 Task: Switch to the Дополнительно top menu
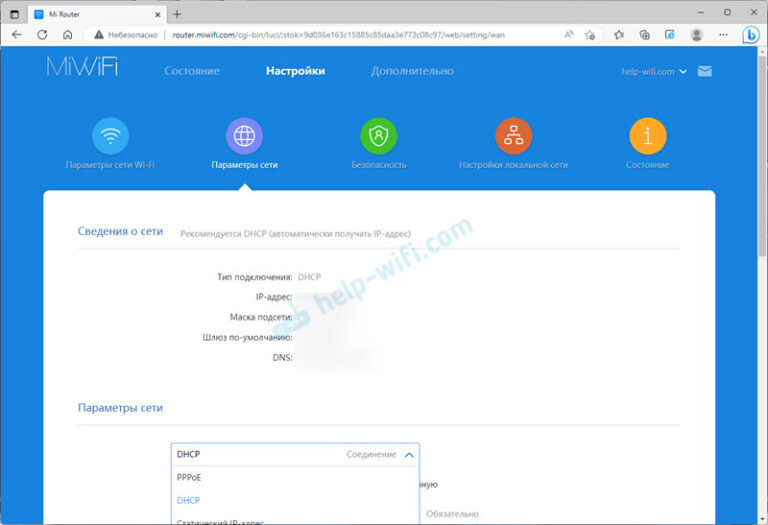coord(412,71)
